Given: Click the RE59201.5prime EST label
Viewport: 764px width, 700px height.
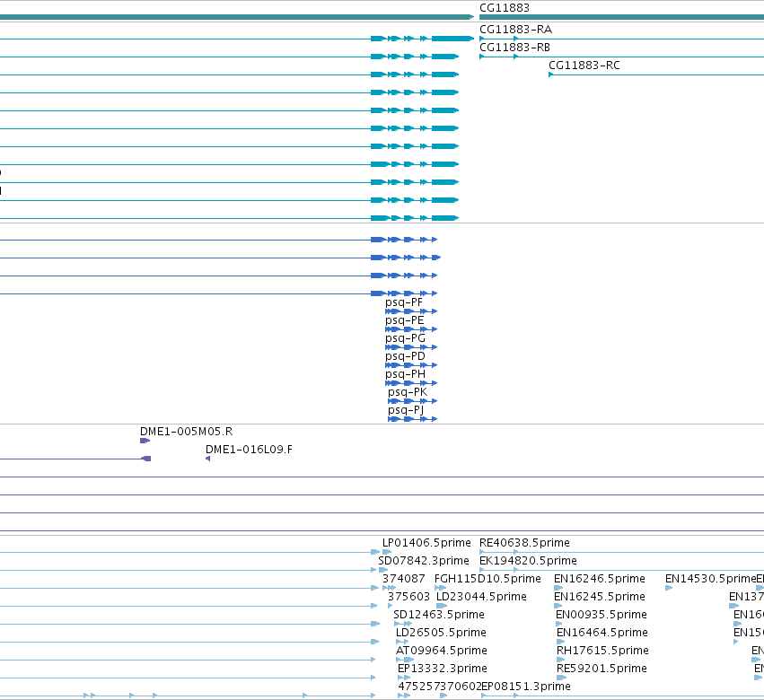Looking at the screenshot, I should (602, 669).
